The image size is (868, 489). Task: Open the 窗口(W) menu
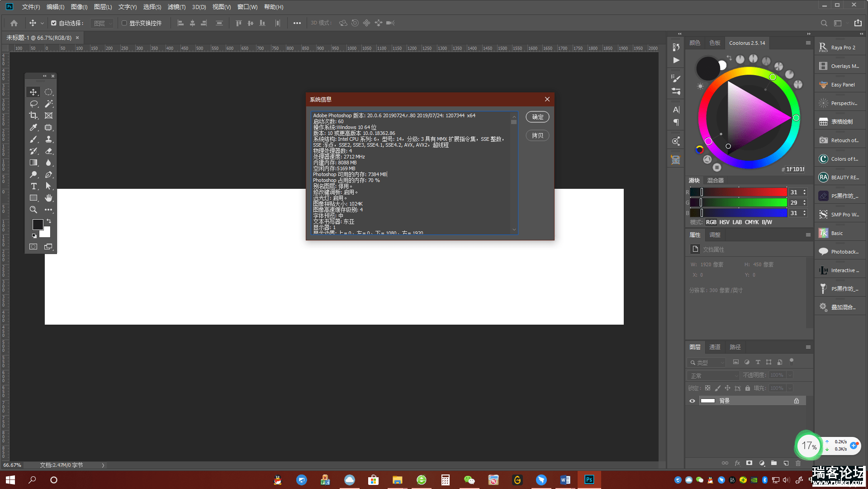(x=247, y=7)
